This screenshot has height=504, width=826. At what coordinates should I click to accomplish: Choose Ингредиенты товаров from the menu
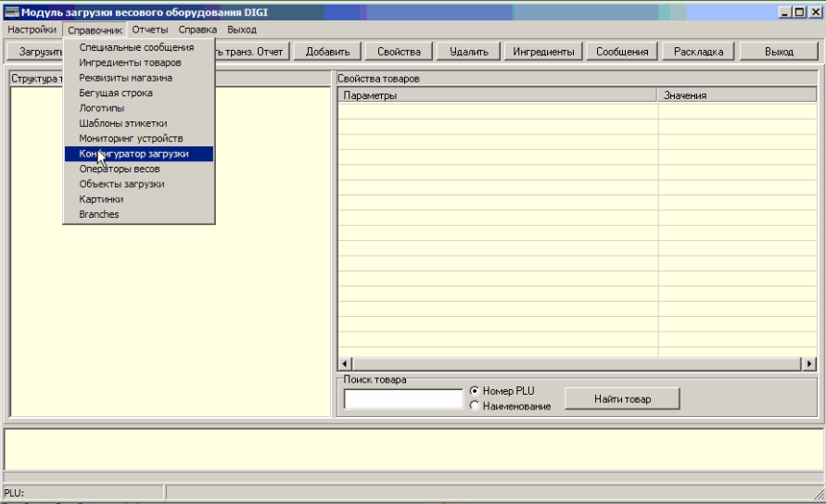[x=138, y=63]
